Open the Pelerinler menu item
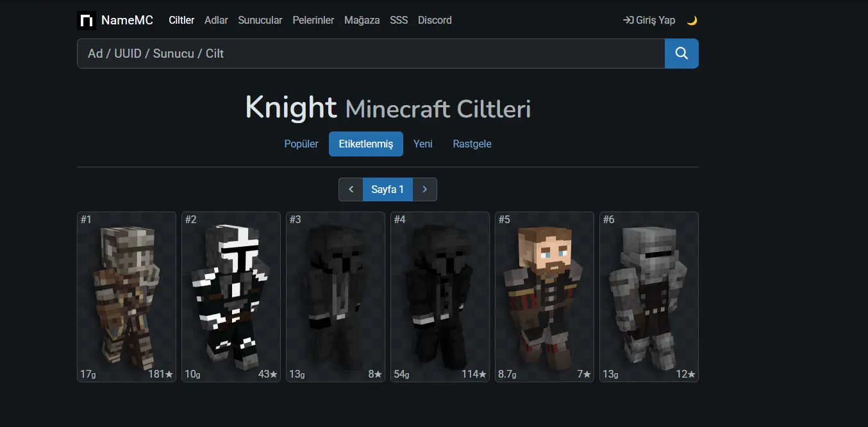This screenshot has width=868, height=427. click(x=313, y=21)
